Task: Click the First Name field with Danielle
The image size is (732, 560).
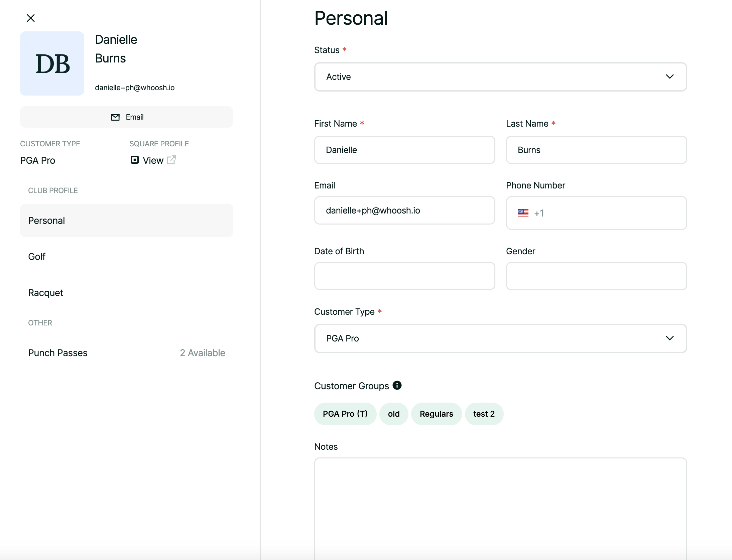Action: pyautogui.click(x=404, y=150)
